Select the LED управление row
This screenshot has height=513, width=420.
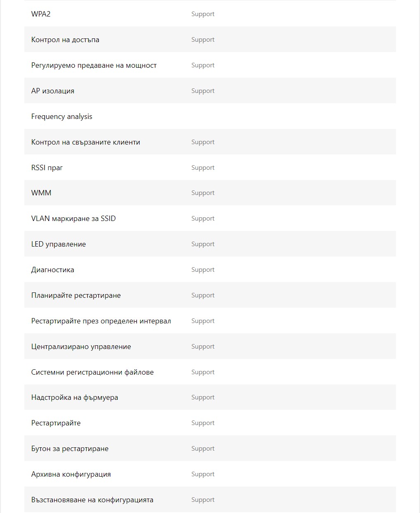click(x=210, y=244)
